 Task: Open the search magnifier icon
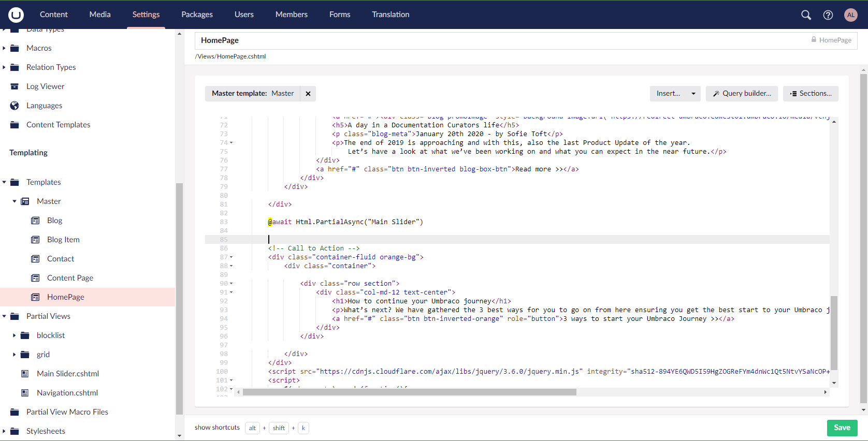(x=806, y=15)
